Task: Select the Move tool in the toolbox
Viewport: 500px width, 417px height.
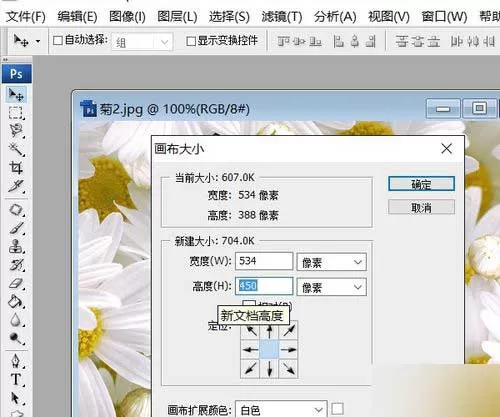Action: pos(16,95)
